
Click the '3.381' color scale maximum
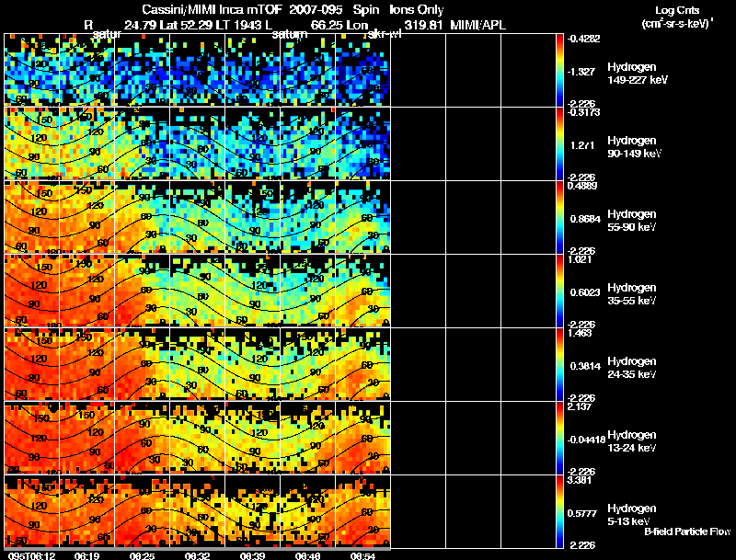pos(580,480)
